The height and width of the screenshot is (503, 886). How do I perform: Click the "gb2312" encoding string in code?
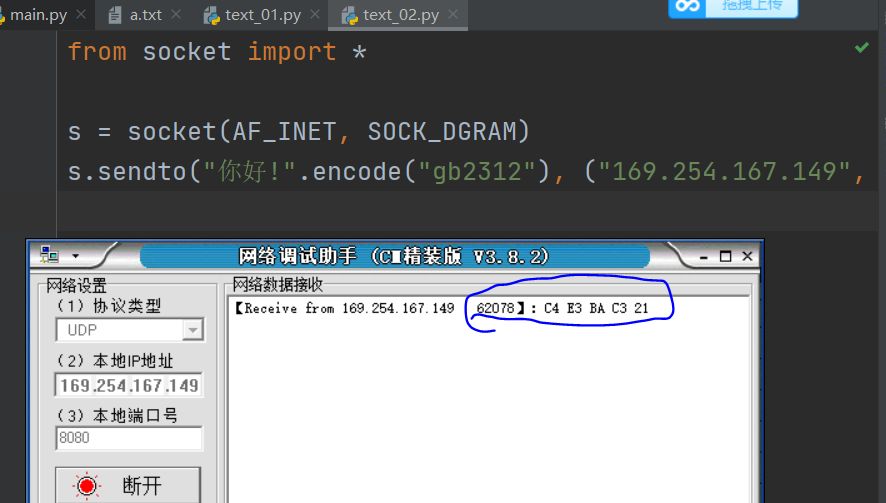(477, 172)
